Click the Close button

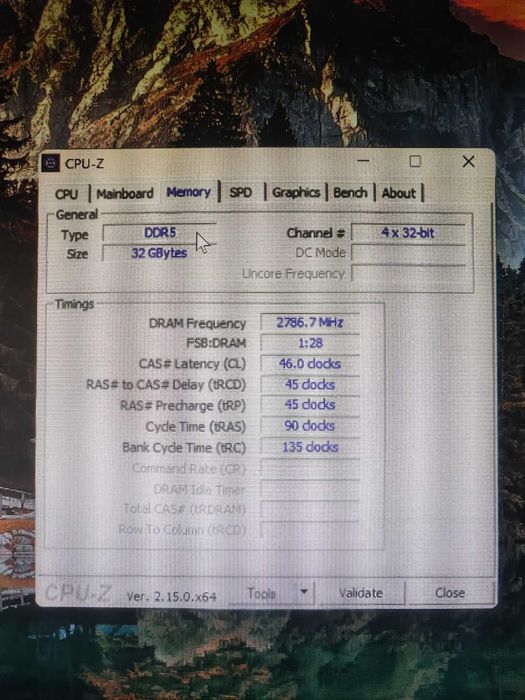tap(450, 593)
